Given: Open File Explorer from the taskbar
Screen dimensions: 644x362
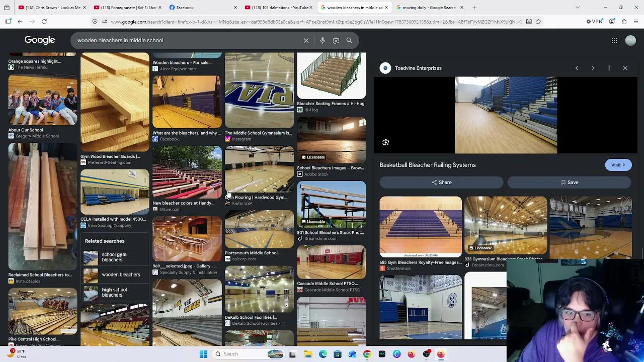Looking at the screenshot, I should pyautogui.click(x=308, y=354).
